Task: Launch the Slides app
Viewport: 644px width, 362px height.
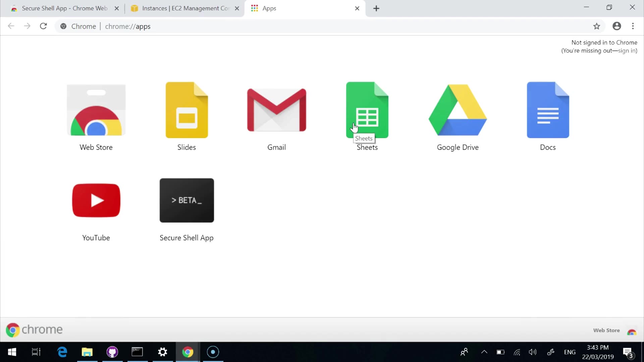Action: point(186,110)
